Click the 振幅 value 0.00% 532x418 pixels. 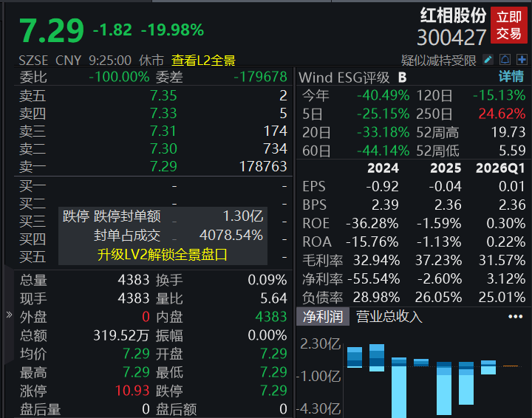(267, 335)
